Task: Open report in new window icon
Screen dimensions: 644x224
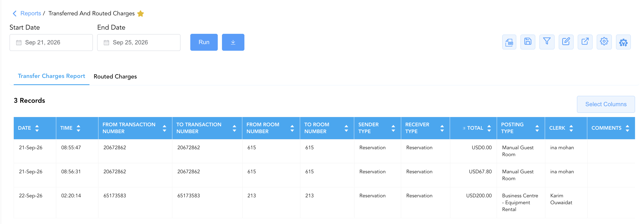Action: (585, 42)
